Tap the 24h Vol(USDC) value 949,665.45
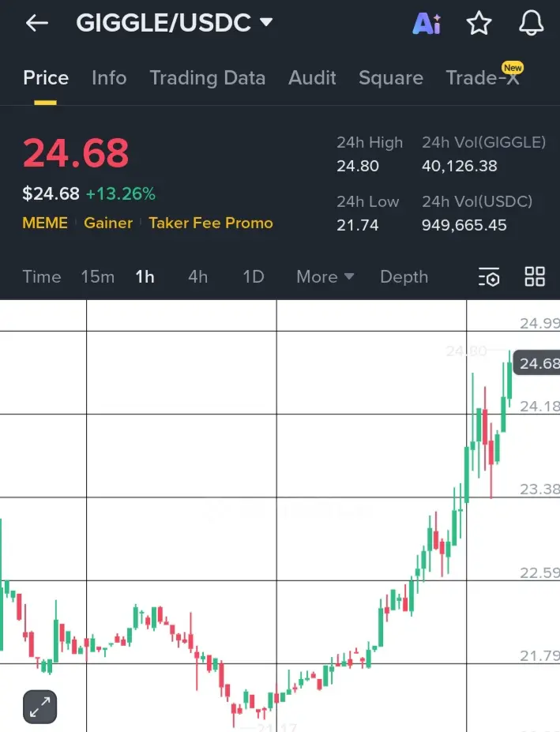Image resolution: width=560 pixels, height=732 pixels. (x=464, y=225)
